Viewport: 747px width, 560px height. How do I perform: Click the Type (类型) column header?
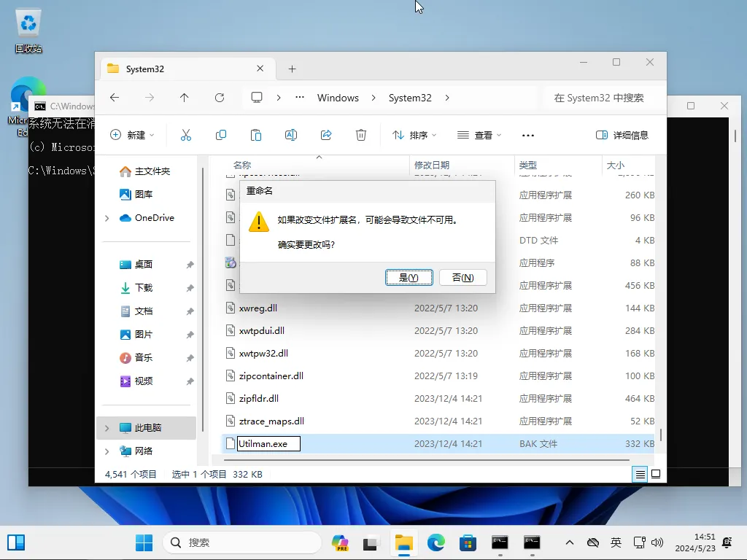[x=528, y=166]
